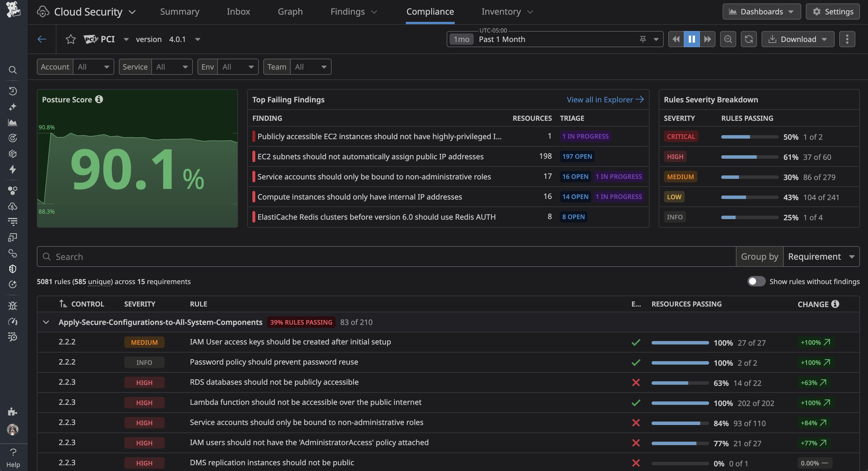Click the refresh icon near Download
Viewport: 868px width, 471px height.
pyautogui.click(x=748, y=39)
